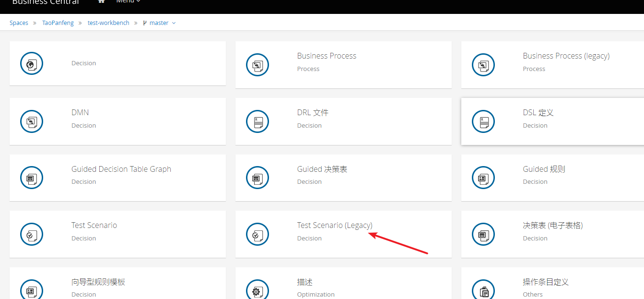Select the Guided 决策表 title
This screenshot has height=299, width=644.
pyautogui.click(x=322, y=169)
